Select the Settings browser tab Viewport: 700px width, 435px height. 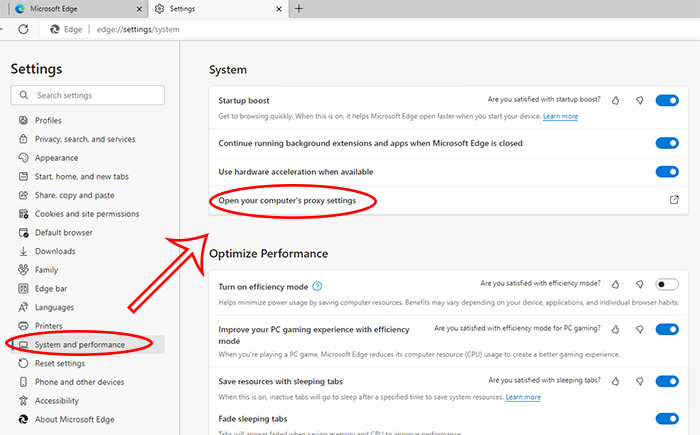tap(218, 9)
